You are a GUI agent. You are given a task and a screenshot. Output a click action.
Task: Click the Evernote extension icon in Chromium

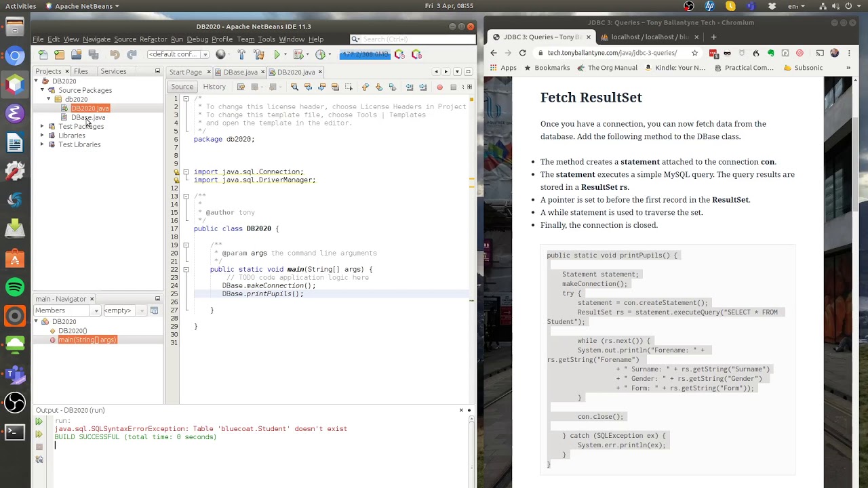pyautogui.click(x=770, y=53)
